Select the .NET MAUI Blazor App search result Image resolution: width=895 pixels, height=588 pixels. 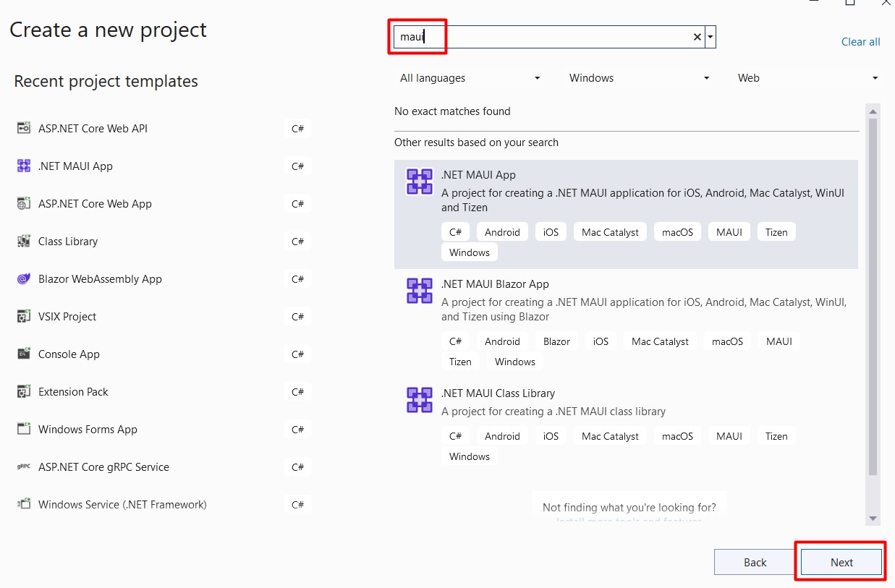click(626, 323)
